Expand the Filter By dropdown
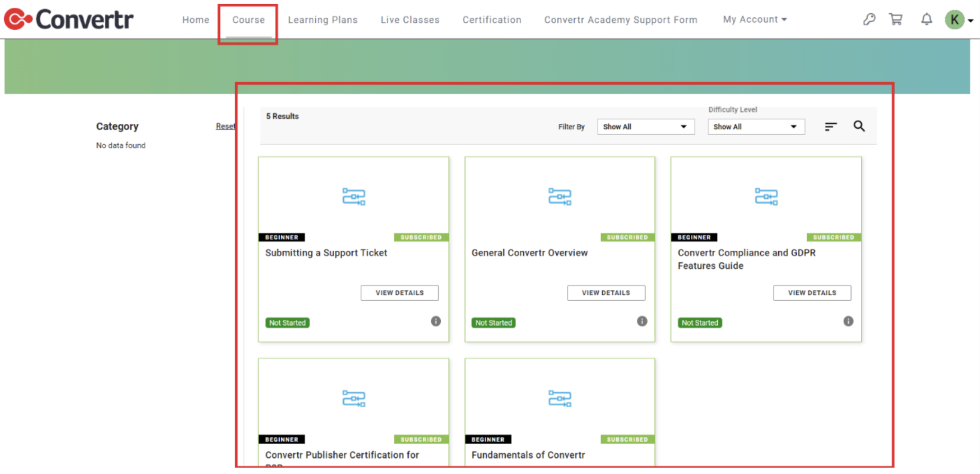The height and width of the screenshot is (474, 980). click(x=646, y=127)
